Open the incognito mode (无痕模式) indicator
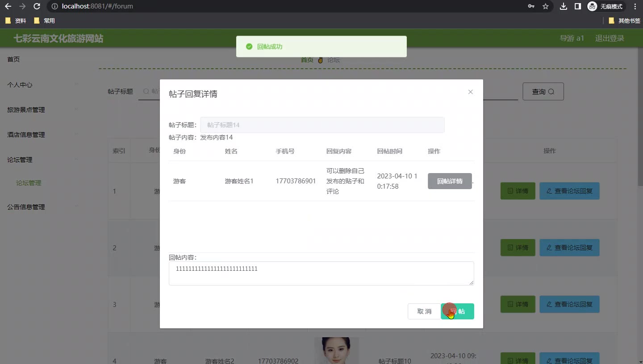 [x=605, y=6]
